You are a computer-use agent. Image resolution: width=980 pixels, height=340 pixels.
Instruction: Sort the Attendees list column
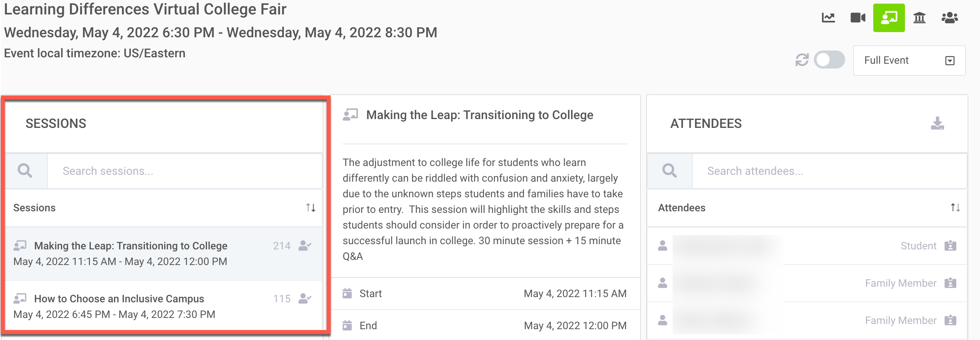(x=955, y=208)
